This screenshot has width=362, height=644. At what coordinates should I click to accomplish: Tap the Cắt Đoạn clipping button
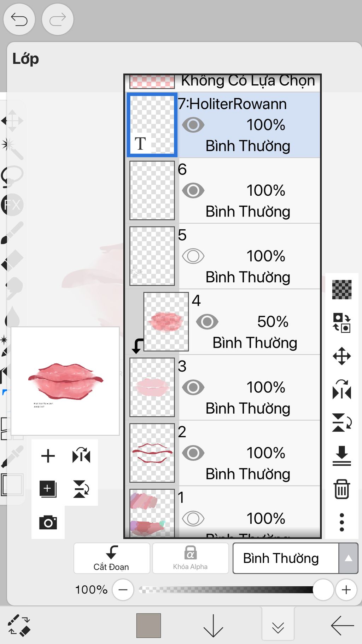(112, 558)
